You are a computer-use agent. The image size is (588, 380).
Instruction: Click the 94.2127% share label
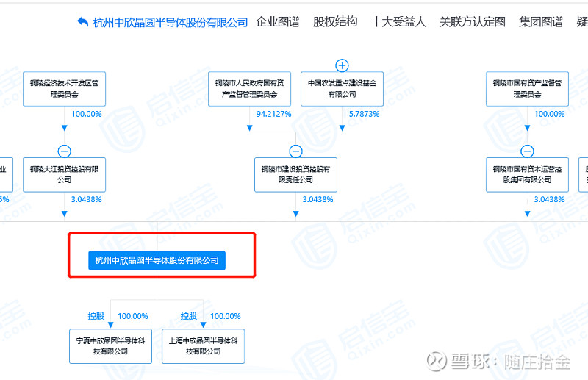273,114
